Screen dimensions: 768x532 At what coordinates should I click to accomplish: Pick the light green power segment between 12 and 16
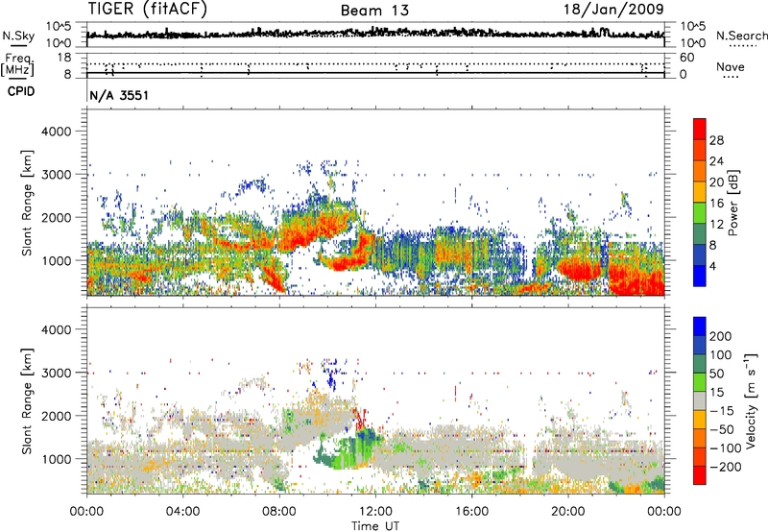pos(700,213)
